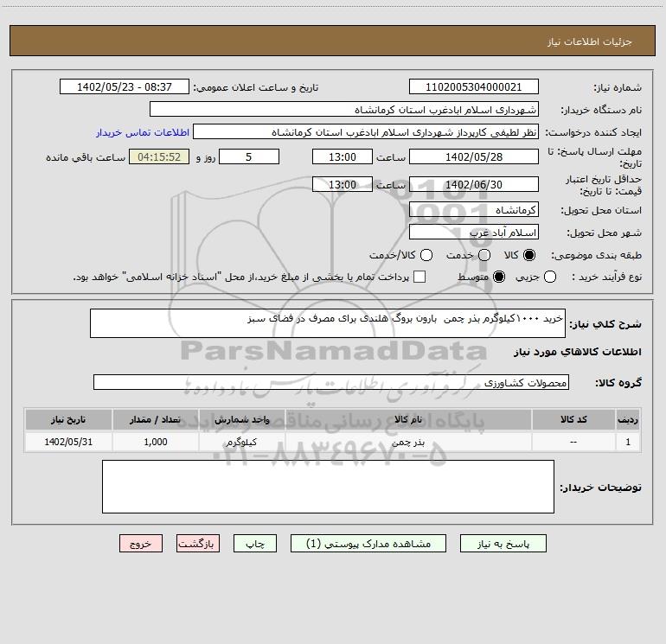Screen dimensions: 666x644
Task: Select the خدمت radio button
Action: (484, 255)
